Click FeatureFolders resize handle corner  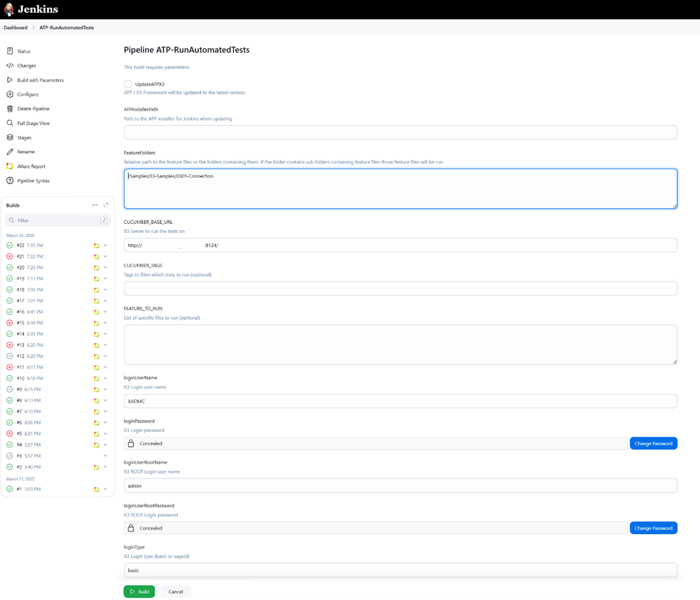[x=675, y=206]
